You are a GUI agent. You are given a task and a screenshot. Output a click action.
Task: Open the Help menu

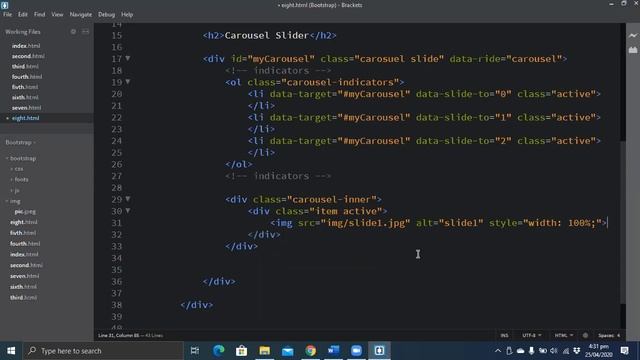127,14
